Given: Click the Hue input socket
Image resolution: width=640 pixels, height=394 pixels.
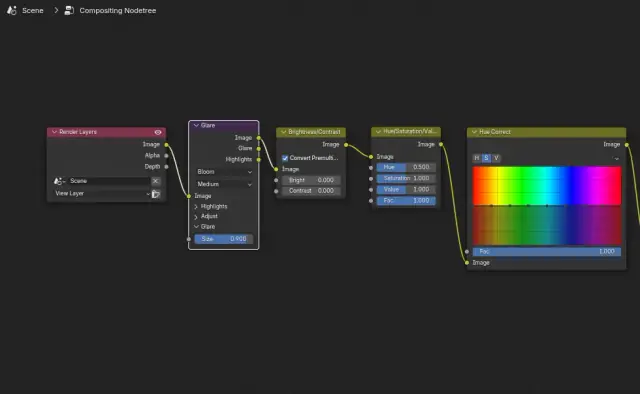Looking at the screenshot, I should pyautogui.click(x=371, y=168).
